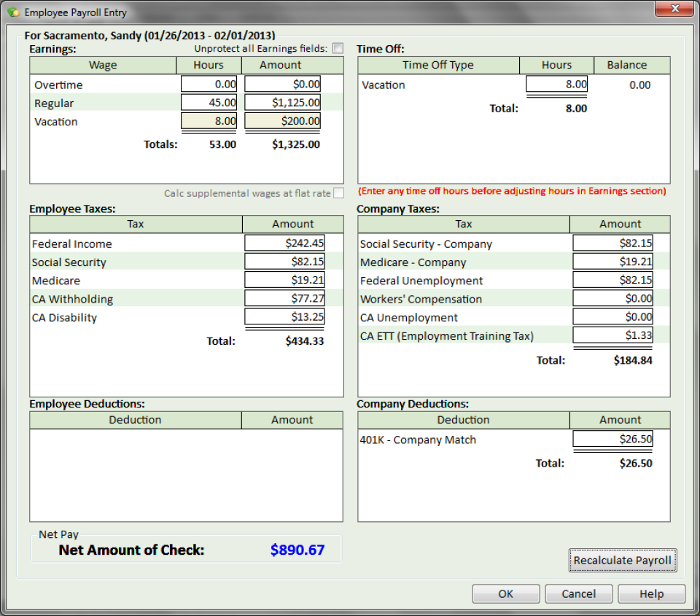
Task: Edit the 401K Company Match amount
Action: tap(612, 438)
